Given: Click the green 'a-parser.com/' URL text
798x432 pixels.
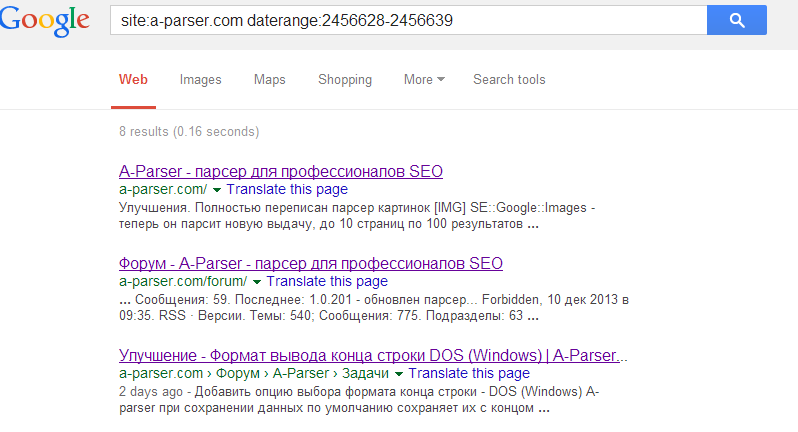Looking at the screenshot, I should [x=163, y=189].
